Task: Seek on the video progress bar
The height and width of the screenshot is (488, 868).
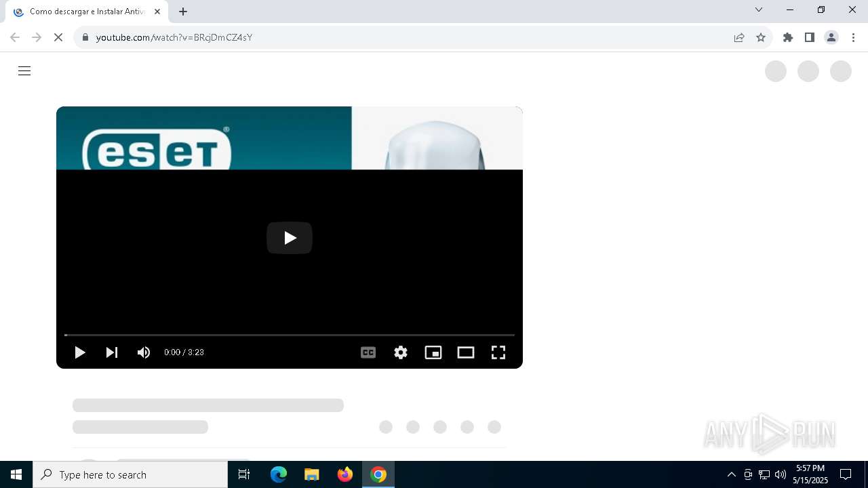Action: (290, 335)
